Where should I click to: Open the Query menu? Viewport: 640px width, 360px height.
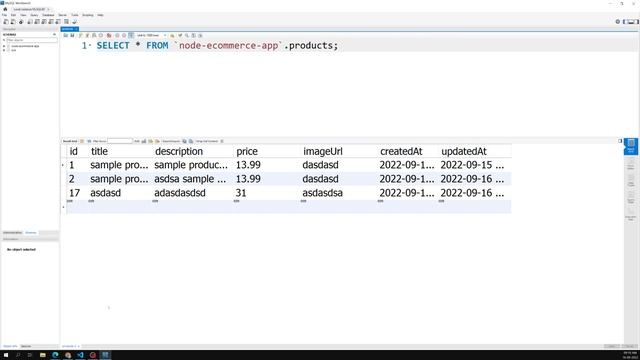click(34, 15)
